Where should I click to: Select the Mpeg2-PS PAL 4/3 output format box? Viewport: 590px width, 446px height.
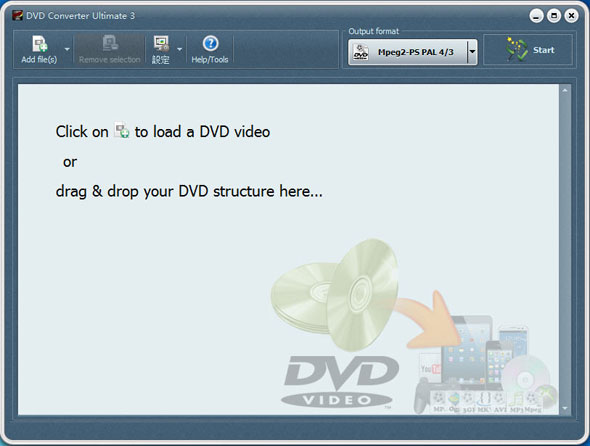click(x=412, y=52)
